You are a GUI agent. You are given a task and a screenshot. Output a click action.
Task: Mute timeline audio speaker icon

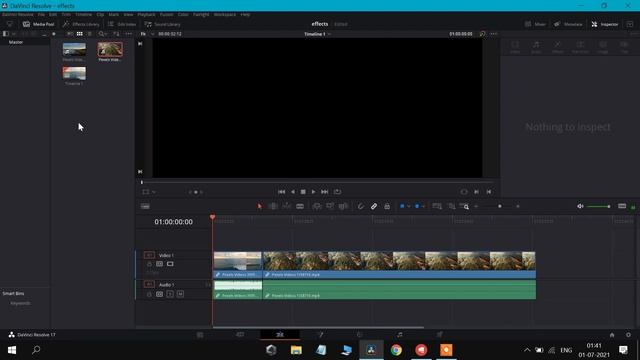click(x=580, y=207)
